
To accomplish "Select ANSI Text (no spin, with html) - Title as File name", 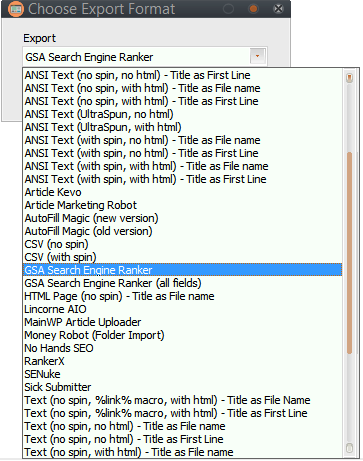I will tap(183, 88).
